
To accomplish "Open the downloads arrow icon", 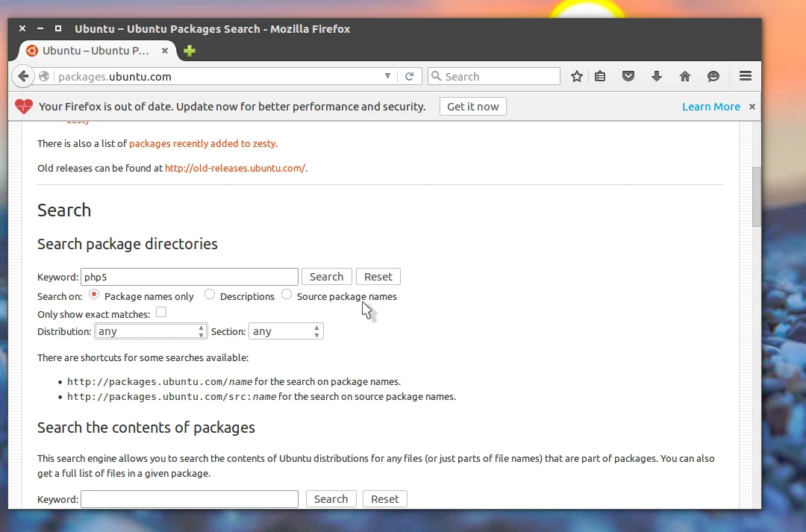I will (x=657, y=77).
